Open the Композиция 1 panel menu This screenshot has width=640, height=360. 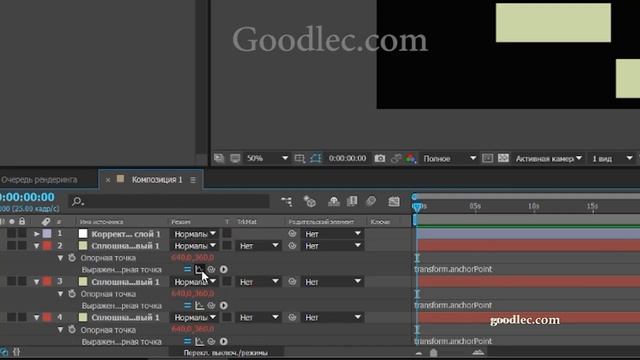point(193,180)
